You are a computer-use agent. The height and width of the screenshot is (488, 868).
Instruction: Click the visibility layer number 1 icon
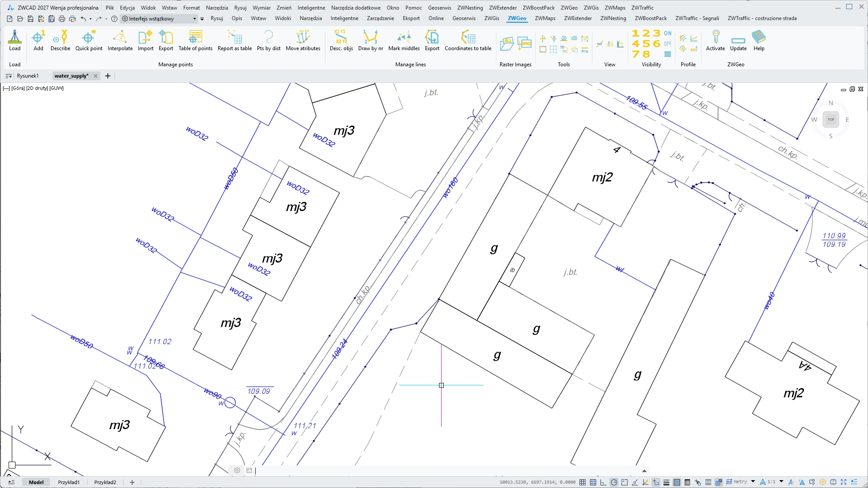635,33
